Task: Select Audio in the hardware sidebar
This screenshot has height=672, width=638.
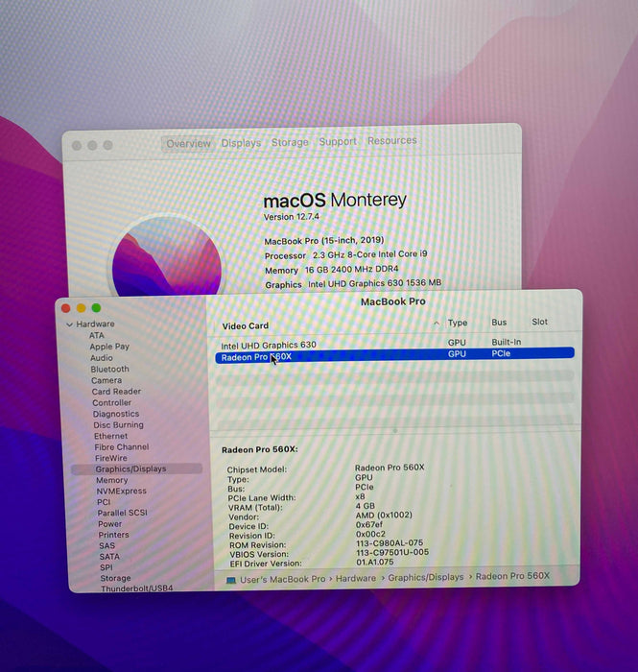Action: 102,357
